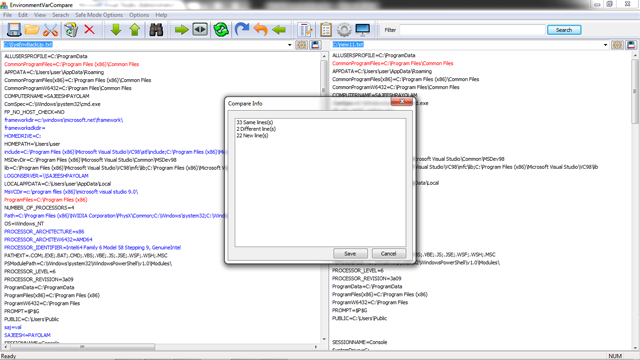Viewport: 640px width, 360px height.
Task: Click the computer monitor icon
Action: (x=363, y=29)
